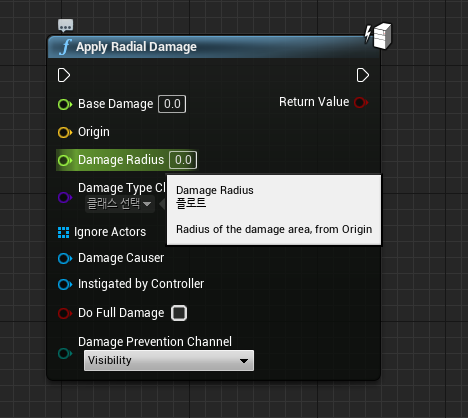Click the Instigated by Controller label
This screenshot has height=418, width=468.
(141, 284)
